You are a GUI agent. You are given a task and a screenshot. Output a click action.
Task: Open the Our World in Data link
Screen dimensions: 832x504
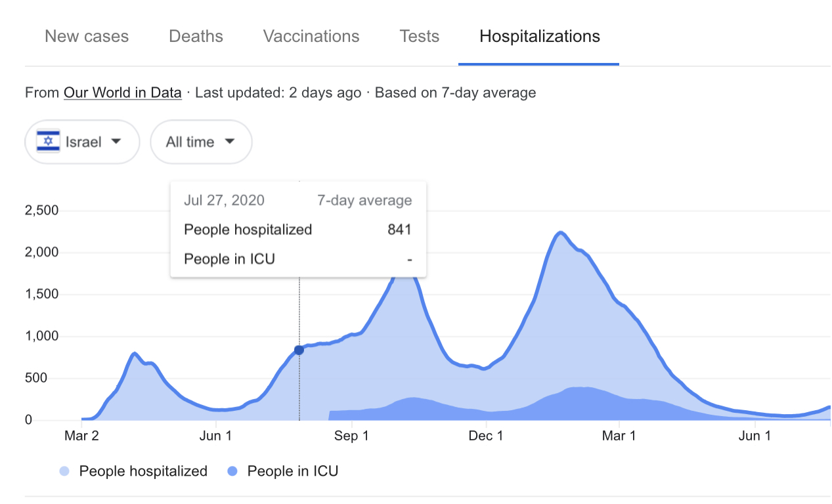pos(122,93)
